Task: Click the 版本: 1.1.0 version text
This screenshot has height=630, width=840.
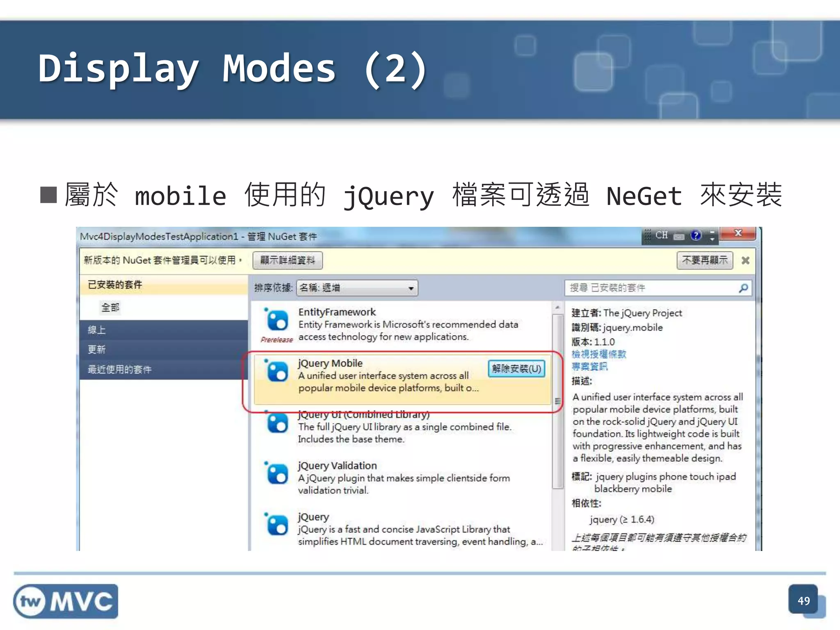Action: 593,342
